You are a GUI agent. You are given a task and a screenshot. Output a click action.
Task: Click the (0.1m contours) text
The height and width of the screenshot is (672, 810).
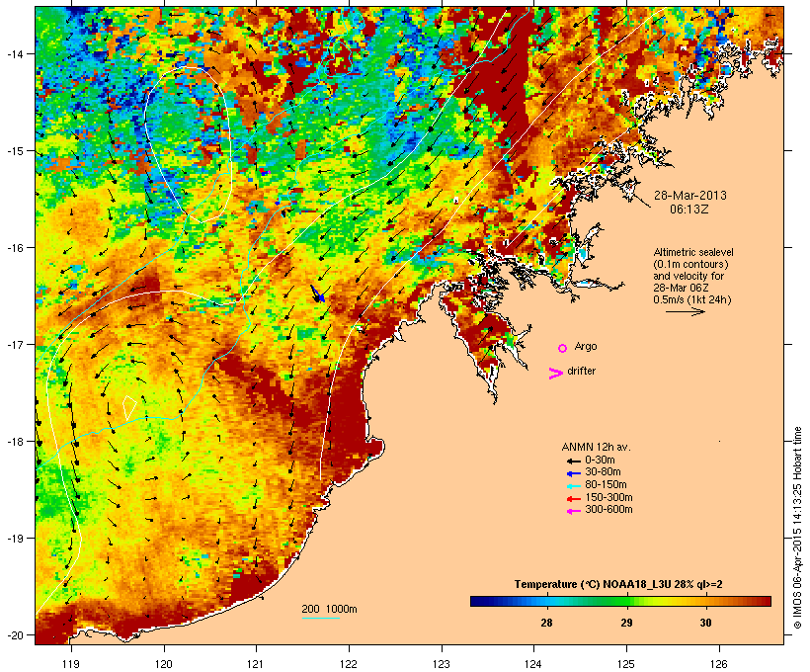point(691,264)
